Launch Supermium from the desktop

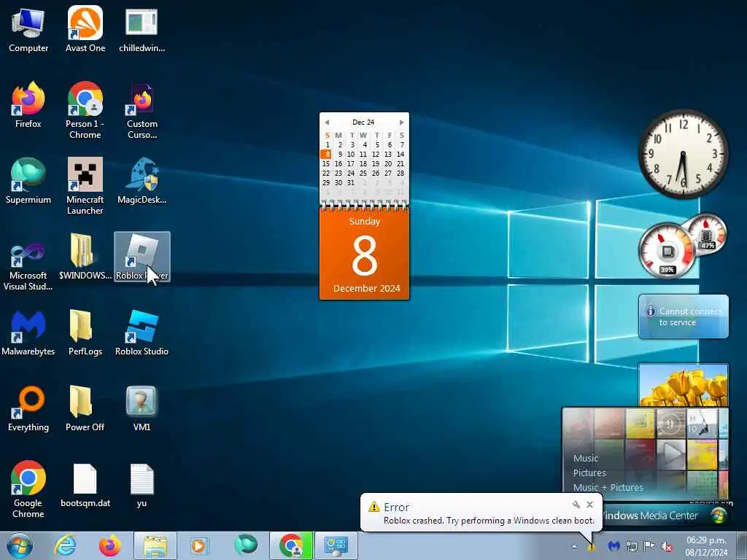point(28,182)
